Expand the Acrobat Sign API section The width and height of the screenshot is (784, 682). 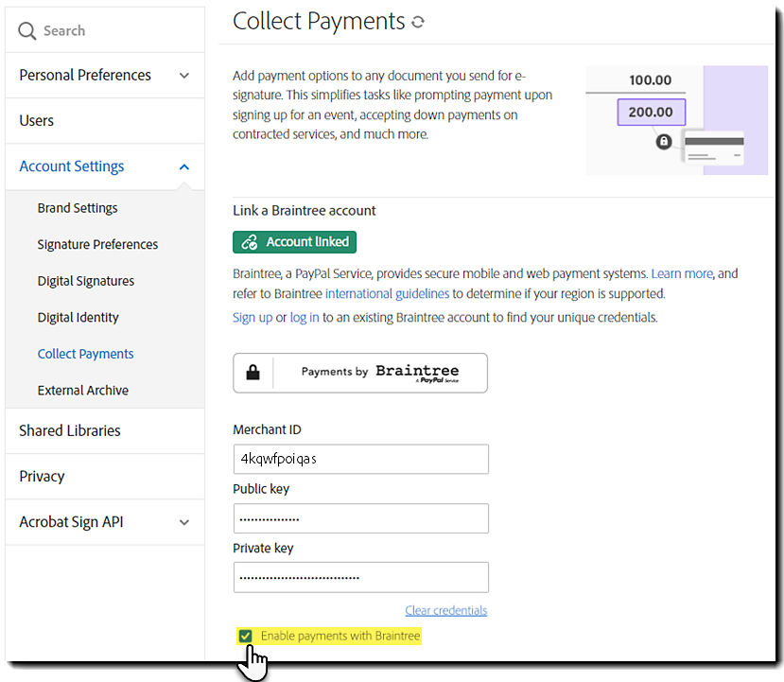click(184, 522)
